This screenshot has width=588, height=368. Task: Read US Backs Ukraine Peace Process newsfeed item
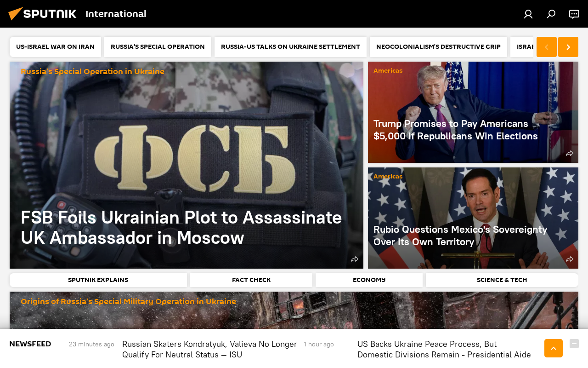444,349
